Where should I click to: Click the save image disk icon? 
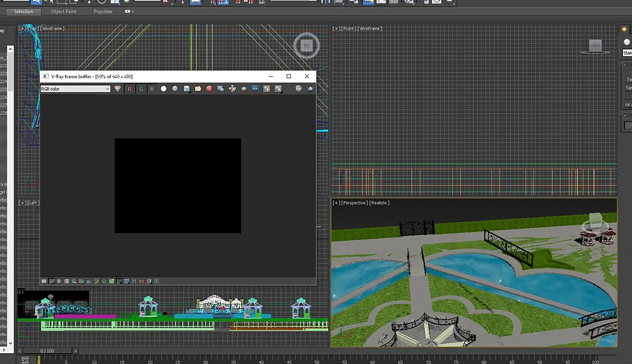(186, 88)
